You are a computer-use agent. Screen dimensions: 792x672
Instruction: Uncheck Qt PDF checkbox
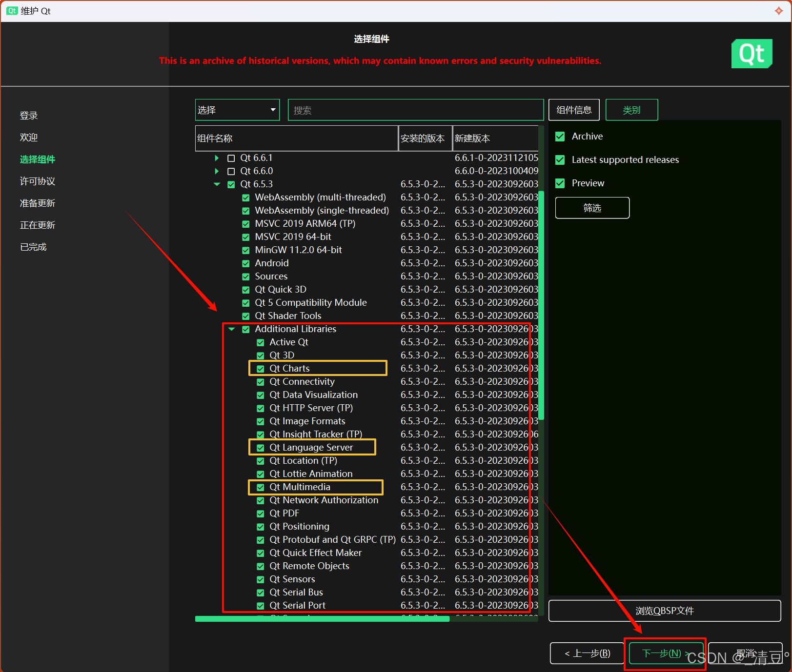261,514
